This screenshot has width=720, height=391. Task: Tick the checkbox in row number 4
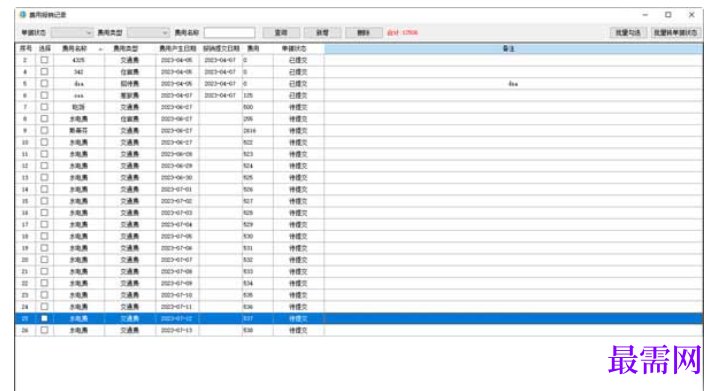[44, 72]
